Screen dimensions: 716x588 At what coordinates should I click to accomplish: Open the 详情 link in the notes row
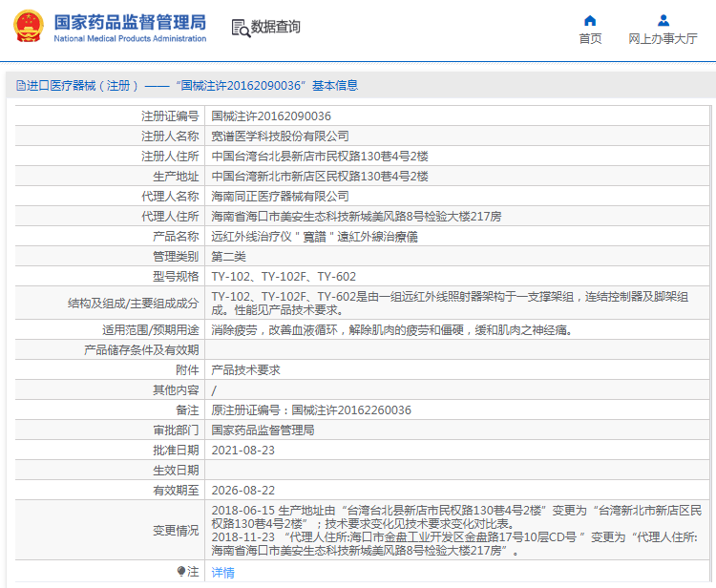(x=222, y=572)
